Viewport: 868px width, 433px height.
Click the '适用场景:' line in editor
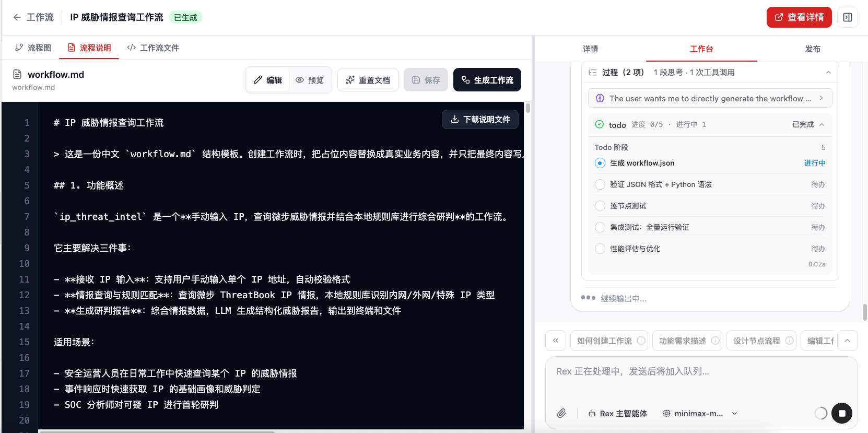coord(74,342)
